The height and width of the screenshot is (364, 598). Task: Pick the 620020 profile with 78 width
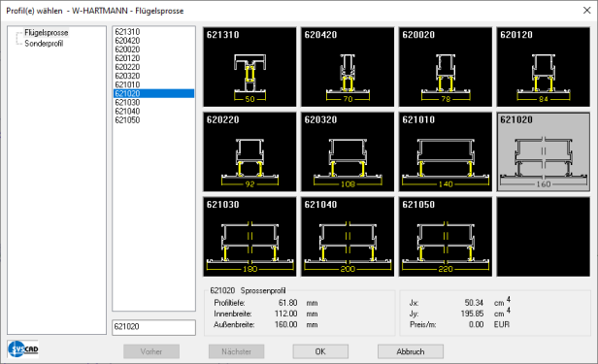click(x=446, y=67)
